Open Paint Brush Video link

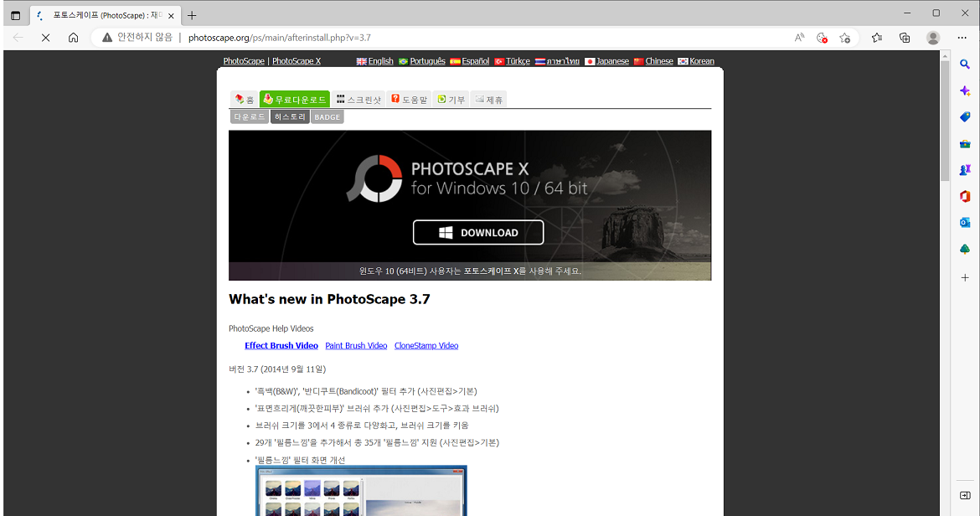(x=356, y=345)
